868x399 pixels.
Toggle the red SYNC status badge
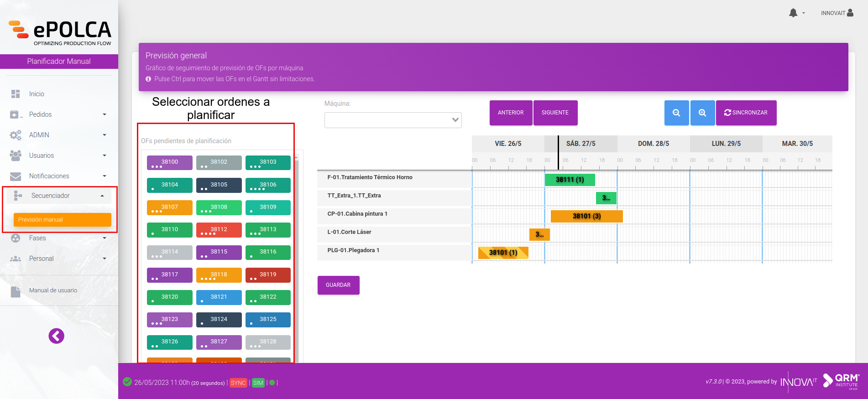pyautogui.click(x=238, y=383)
